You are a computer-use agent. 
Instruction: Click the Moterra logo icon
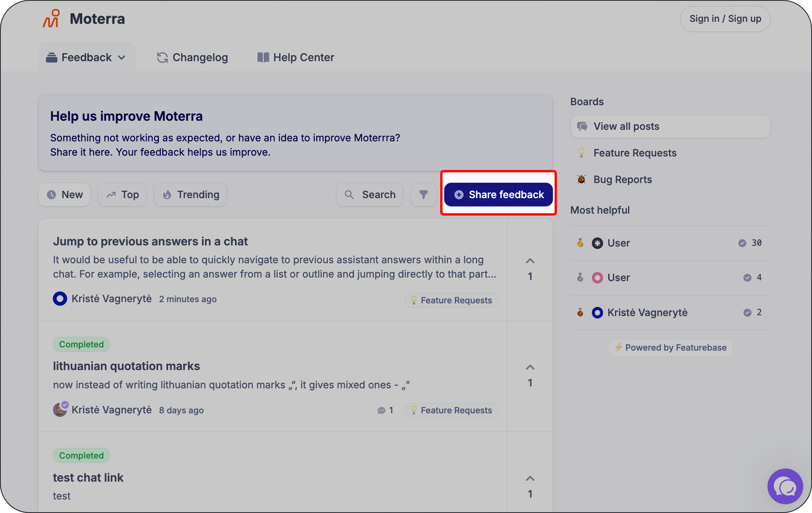click(x=51, y=19)
